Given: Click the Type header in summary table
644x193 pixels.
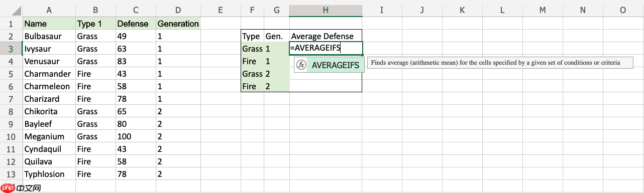Looking at the screenshot, I should point(252,36).
